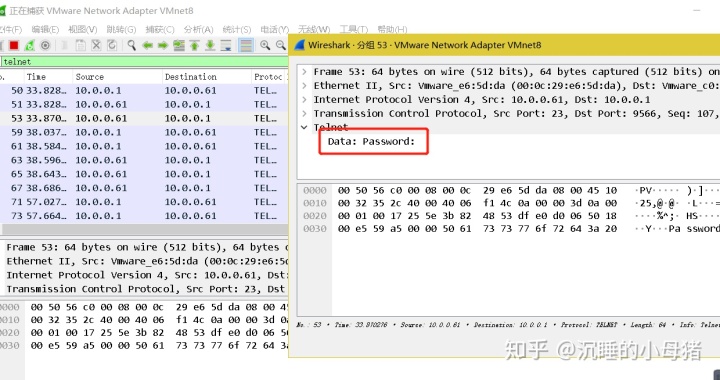Go forward to the next packet arrow
Viewport: 720px width, 380px height.
click(163, 45)
